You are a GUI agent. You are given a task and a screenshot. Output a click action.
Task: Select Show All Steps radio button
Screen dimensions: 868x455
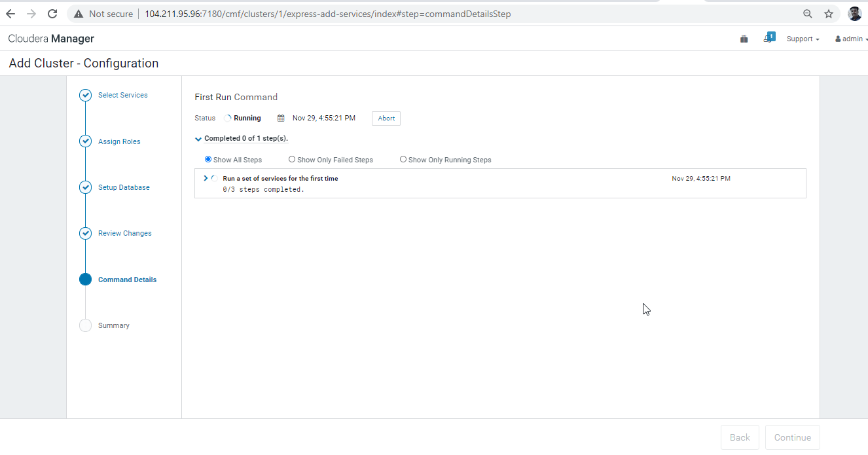coord(208,159)
